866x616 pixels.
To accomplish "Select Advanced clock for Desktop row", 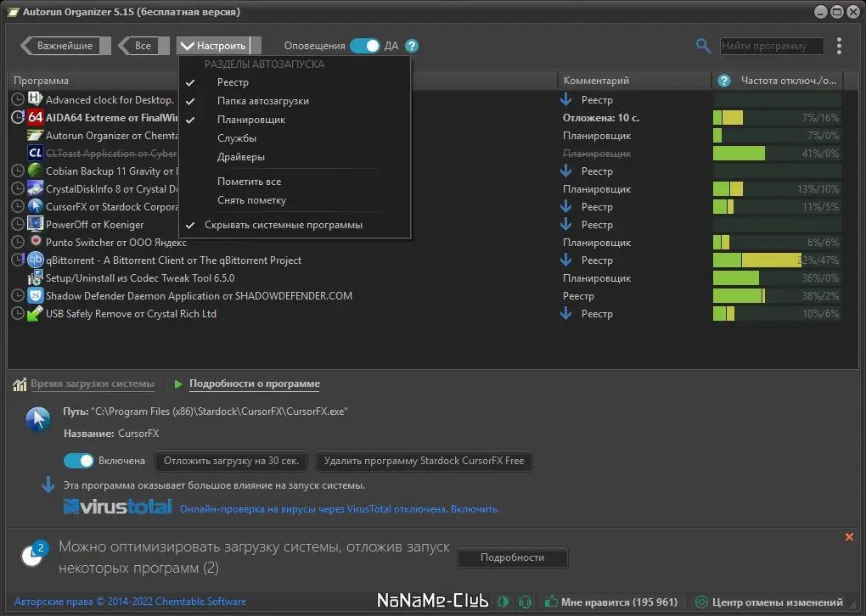I will click(110, 100).
